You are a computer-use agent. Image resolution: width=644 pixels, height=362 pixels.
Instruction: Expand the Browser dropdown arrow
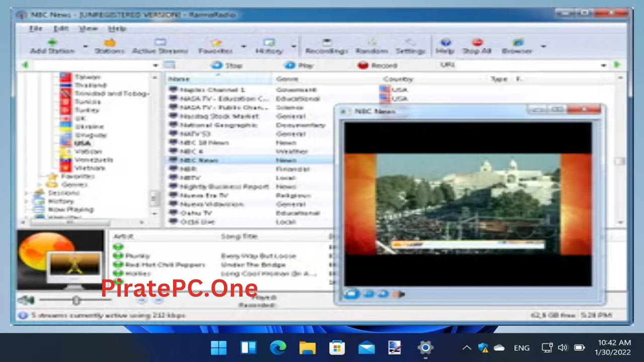[x=543, y=47]
